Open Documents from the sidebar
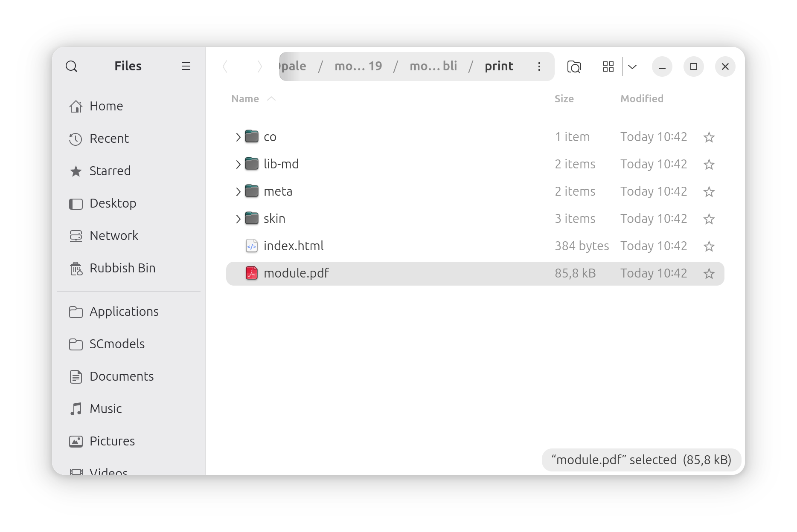 click(121, 376)
